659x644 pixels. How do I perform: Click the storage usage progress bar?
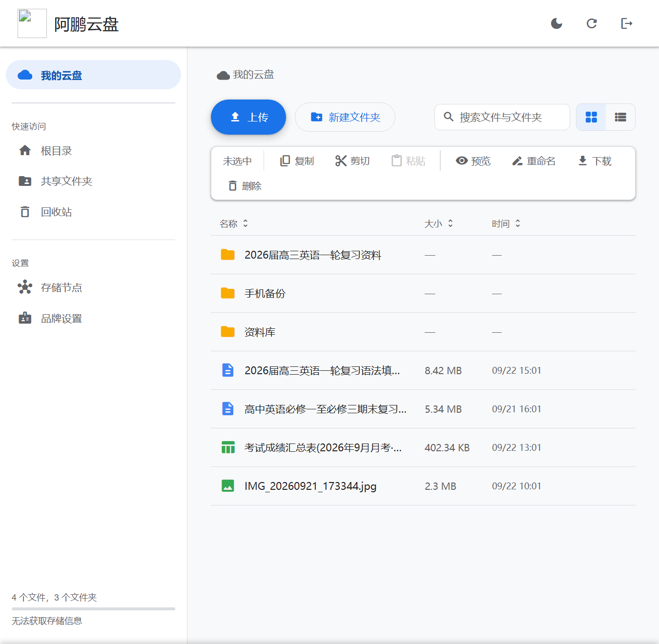coord(93,609)
